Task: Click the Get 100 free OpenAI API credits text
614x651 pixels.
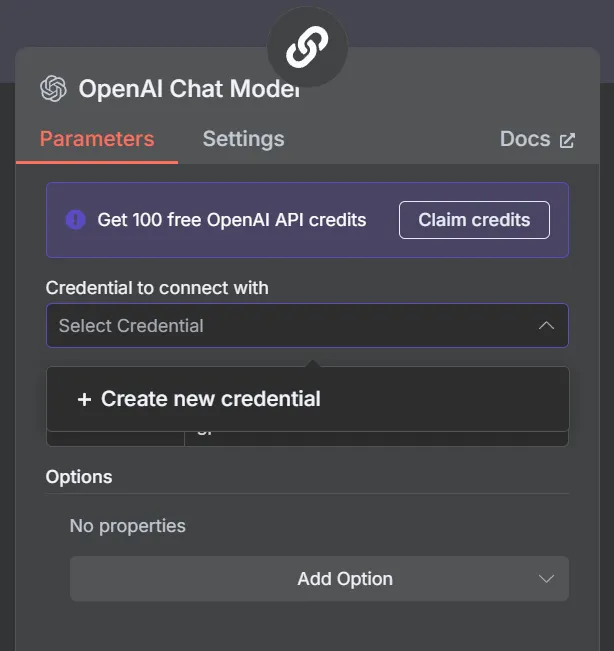Action: coord(232,220)
